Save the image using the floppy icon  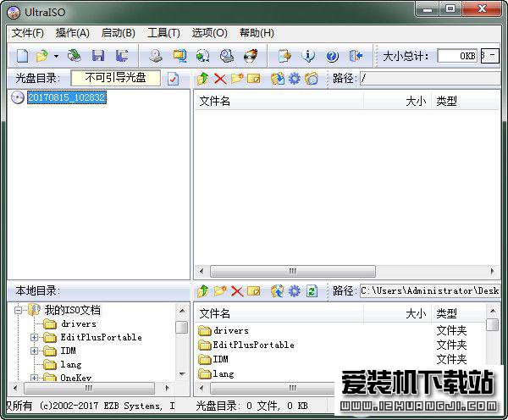point(98,56)
